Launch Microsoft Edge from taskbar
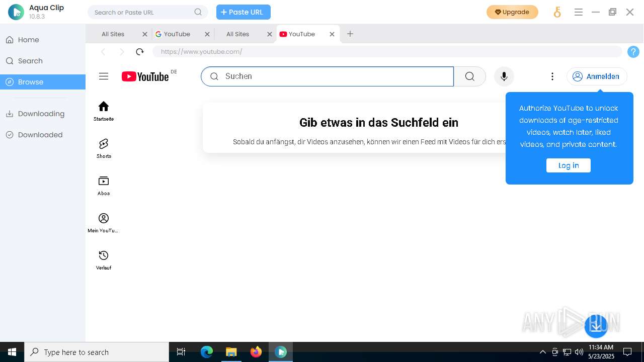The width and height of the screenshot is (644, 362). click(207, 352)
